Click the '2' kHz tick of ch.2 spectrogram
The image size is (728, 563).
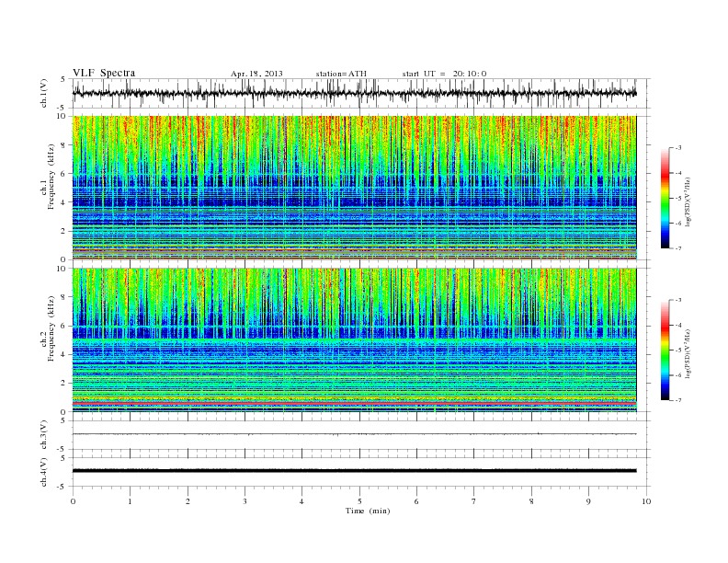64,384
